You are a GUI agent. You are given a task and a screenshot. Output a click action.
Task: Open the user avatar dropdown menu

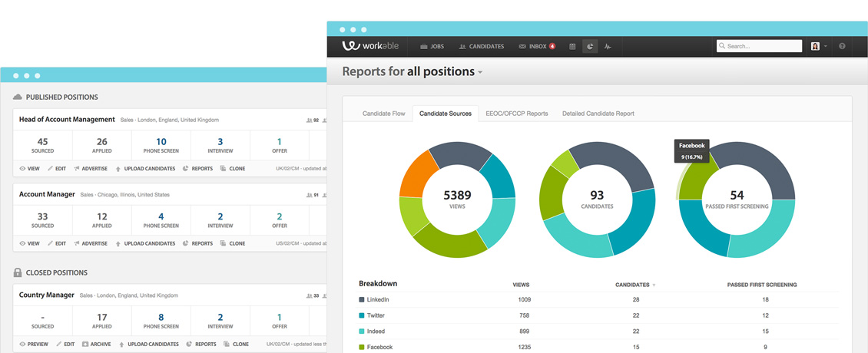819,47
